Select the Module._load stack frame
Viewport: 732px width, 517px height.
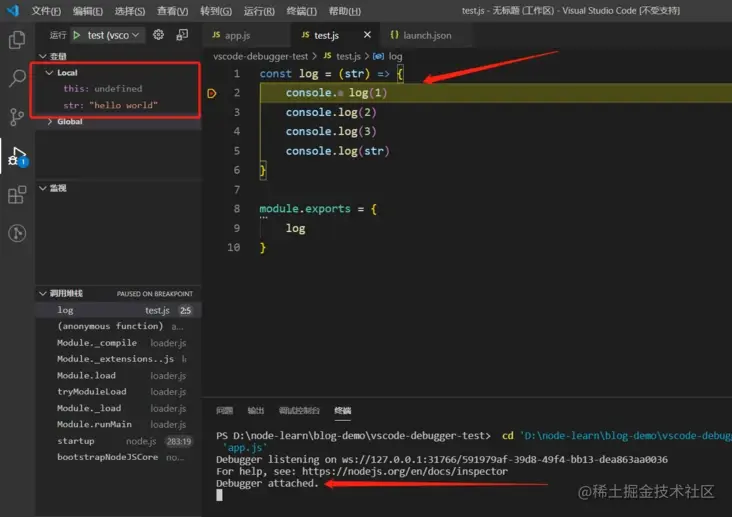click(x=119, y=408)
